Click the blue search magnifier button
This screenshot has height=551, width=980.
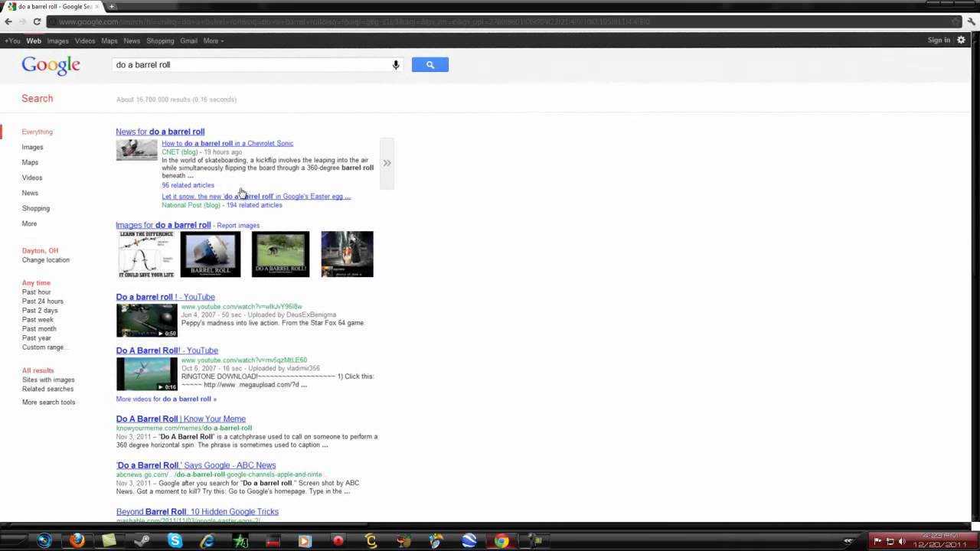click(x=430, y=65)
